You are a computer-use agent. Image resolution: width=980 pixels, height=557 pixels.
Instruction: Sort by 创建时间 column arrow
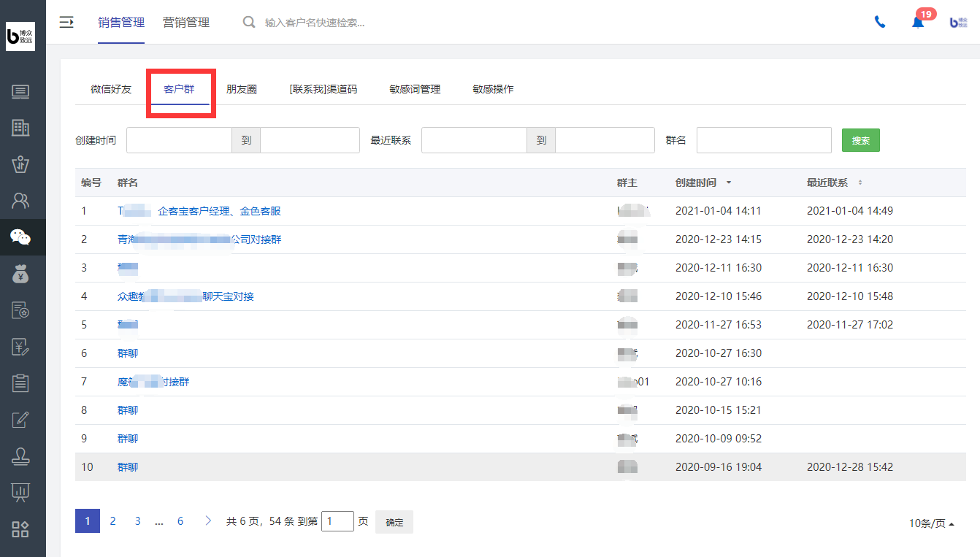[x=728, y=183]
